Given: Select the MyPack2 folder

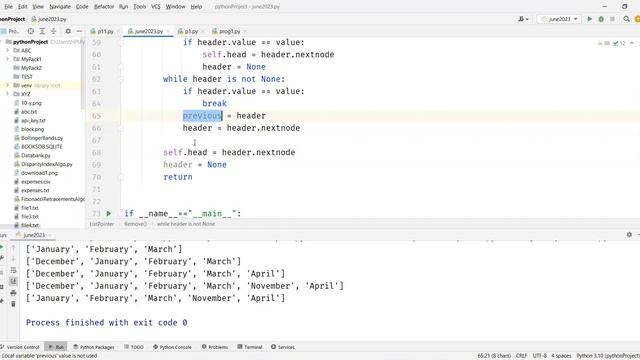Looking at the screenshot, I should click(x=31, y=68).
